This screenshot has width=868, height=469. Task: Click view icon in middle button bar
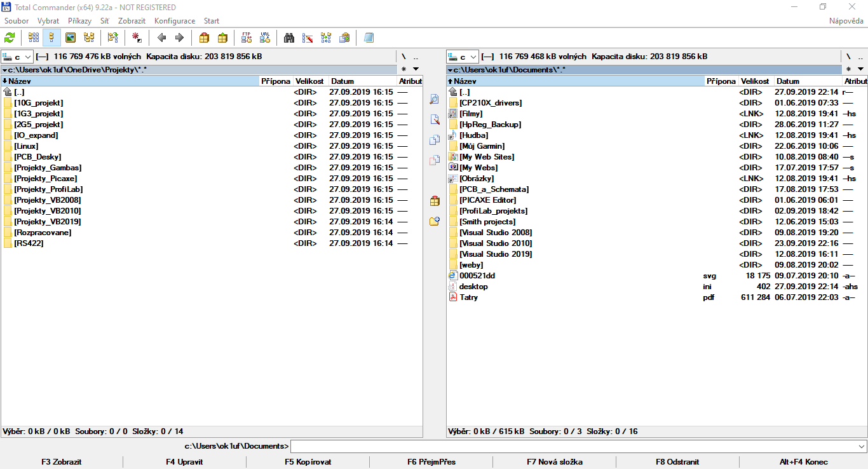pos(435,99)
